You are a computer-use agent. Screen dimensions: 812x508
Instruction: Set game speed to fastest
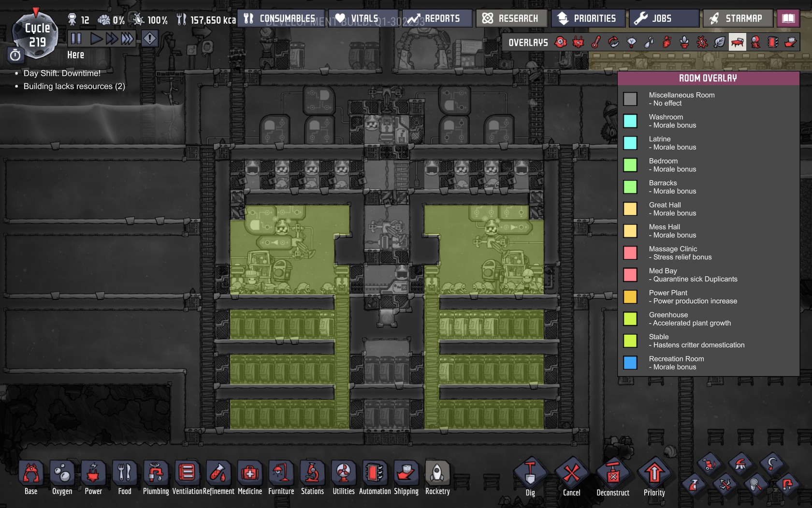128,39
